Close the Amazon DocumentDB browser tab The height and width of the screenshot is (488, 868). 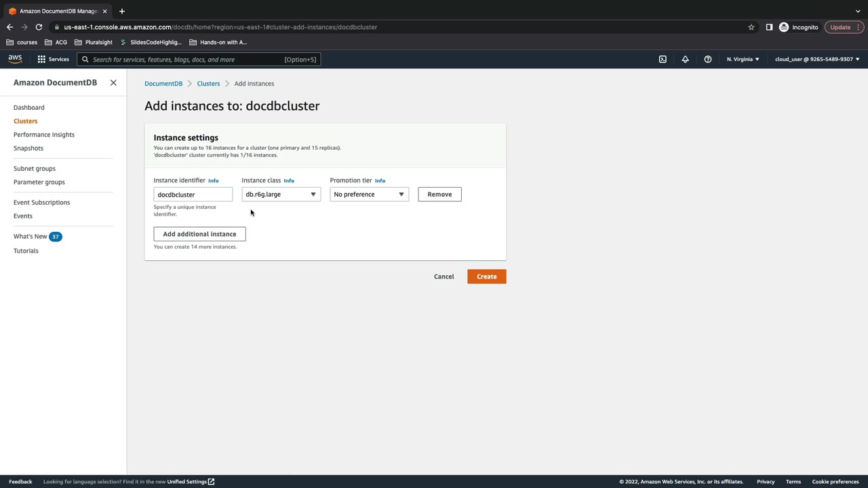pos(104,11)
